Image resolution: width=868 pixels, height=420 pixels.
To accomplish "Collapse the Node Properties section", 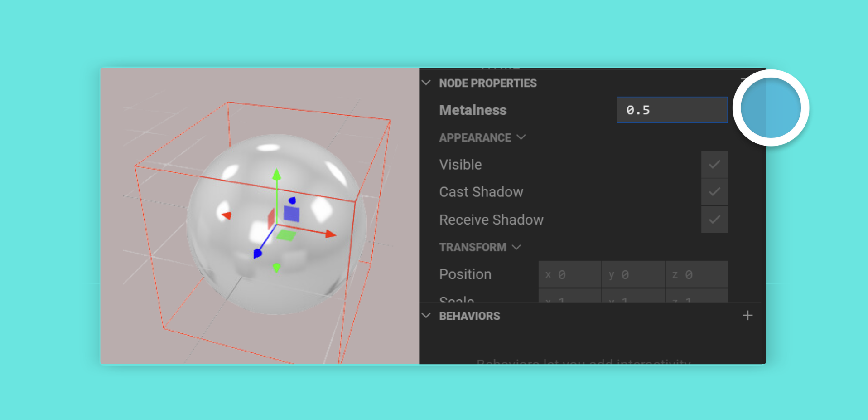I will tap(426, 83).
